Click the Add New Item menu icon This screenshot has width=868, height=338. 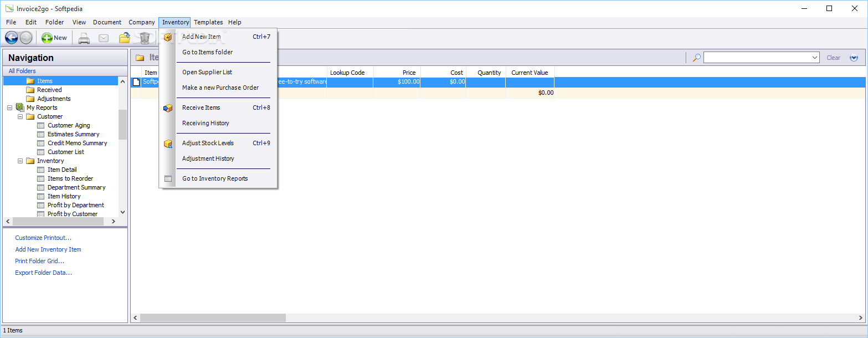coord(168,37)
